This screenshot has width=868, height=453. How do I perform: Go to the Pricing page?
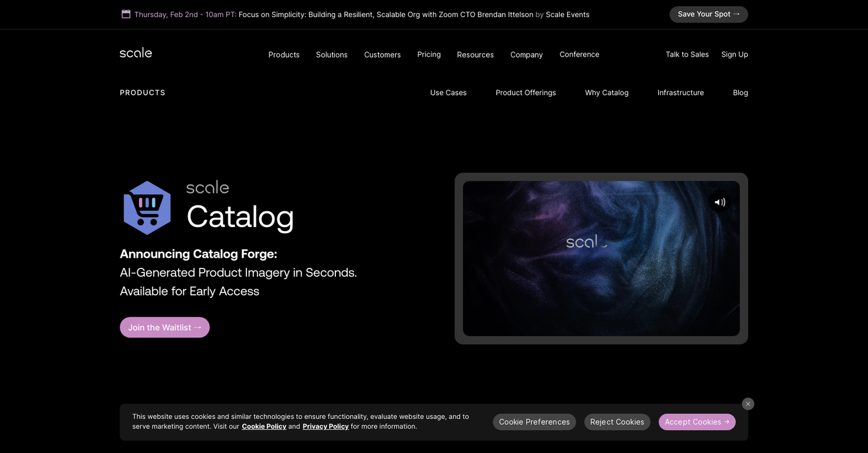tap(429, 54)
